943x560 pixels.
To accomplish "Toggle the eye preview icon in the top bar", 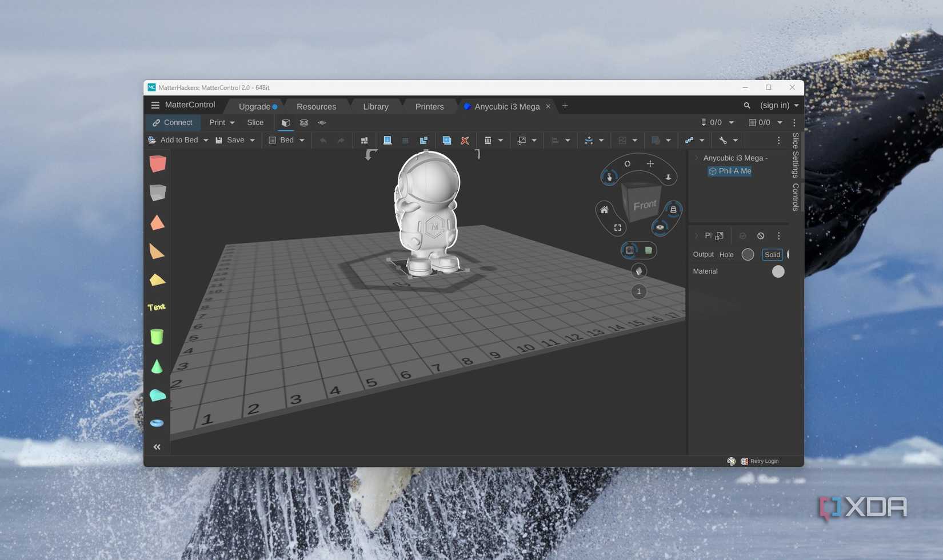I will [322, 122].
